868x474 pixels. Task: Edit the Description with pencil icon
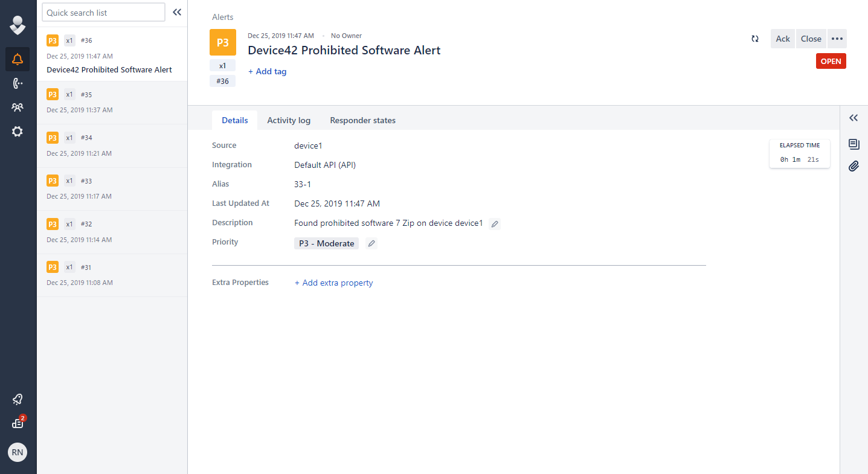(x=495, y=224)
